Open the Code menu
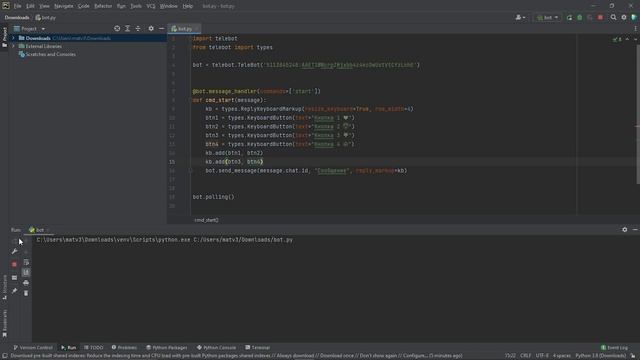The image size is (640, 360). (x=84, y=6)
